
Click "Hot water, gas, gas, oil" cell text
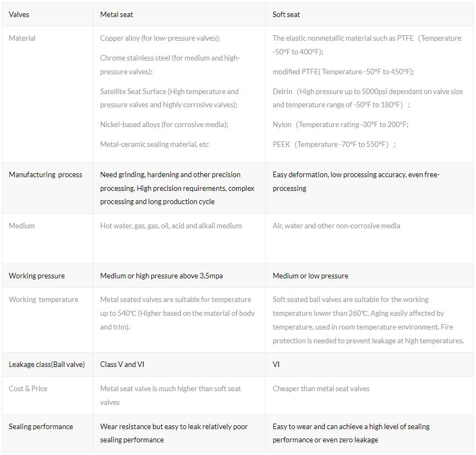tap(171, 226)
